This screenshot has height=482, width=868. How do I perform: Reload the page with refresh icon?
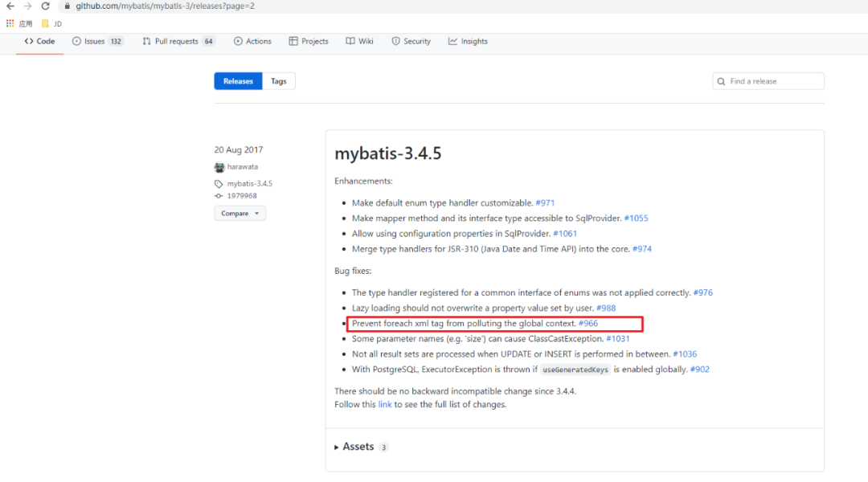[x=45, y=6]
